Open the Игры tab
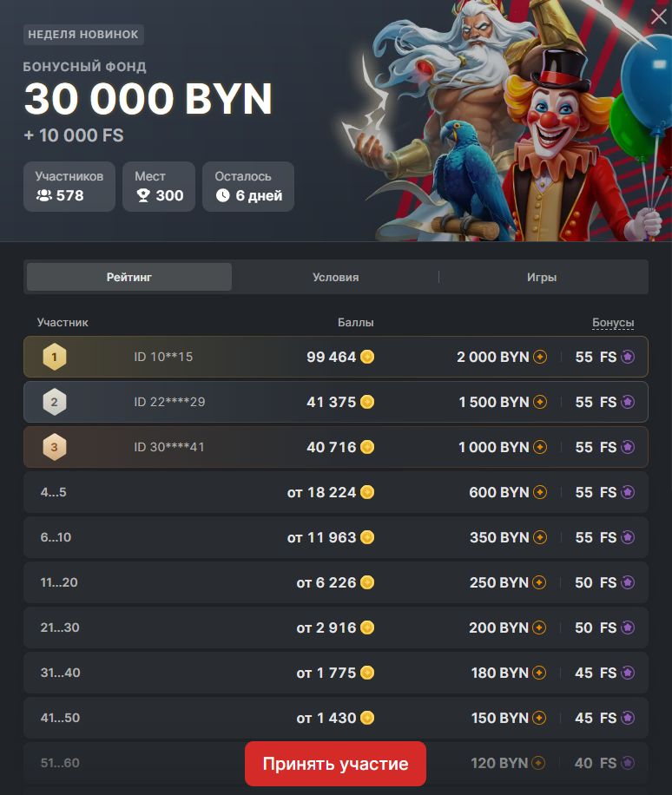 (x=542, y=278)
